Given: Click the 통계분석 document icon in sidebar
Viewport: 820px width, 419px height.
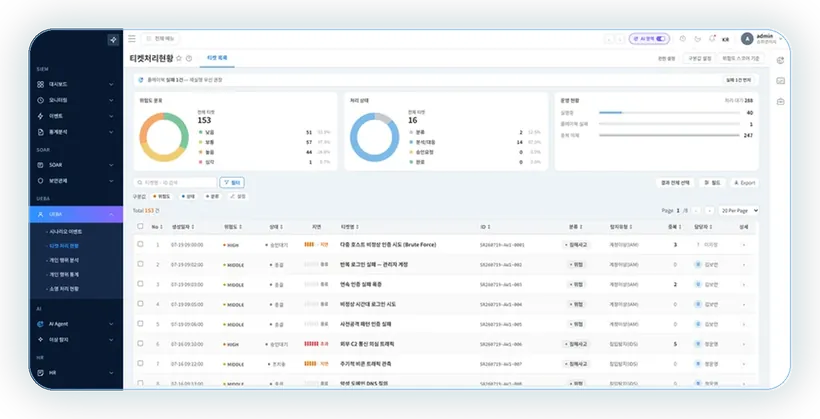Looking at the screenshot, I should click(x=41, y=132).
